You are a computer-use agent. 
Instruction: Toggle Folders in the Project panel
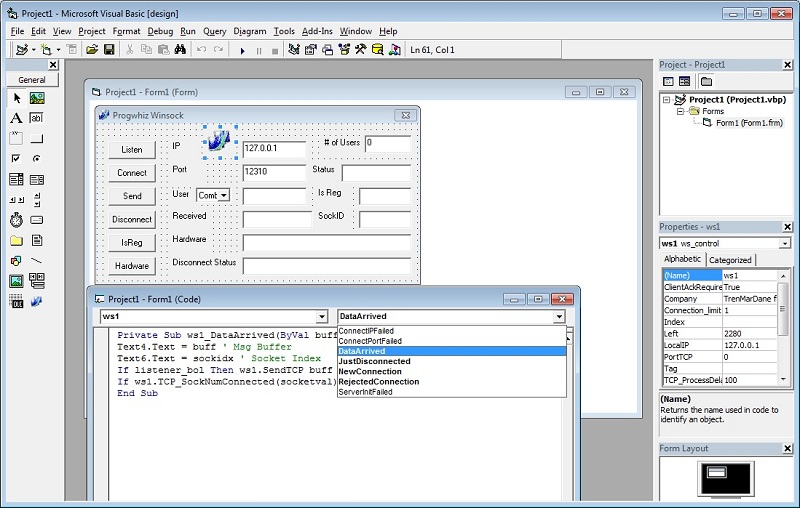tap(706, 81)
